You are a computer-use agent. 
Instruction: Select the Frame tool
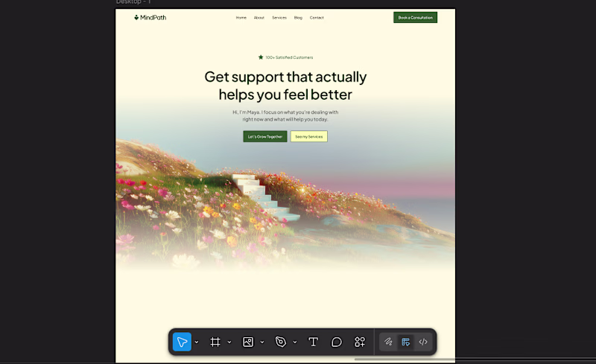215,342
